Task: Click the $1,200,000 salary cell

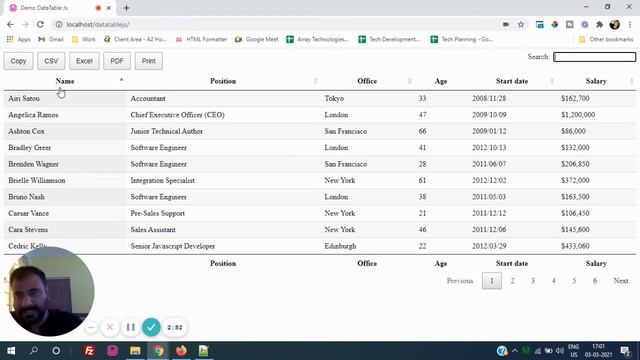Action: (x=596, y=115)
